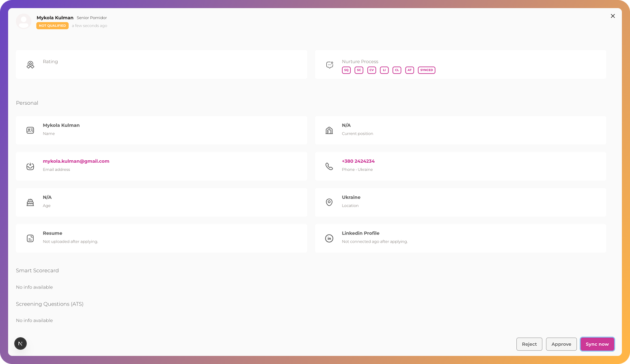Click the rating award ribbon icon

pos(30,65)
